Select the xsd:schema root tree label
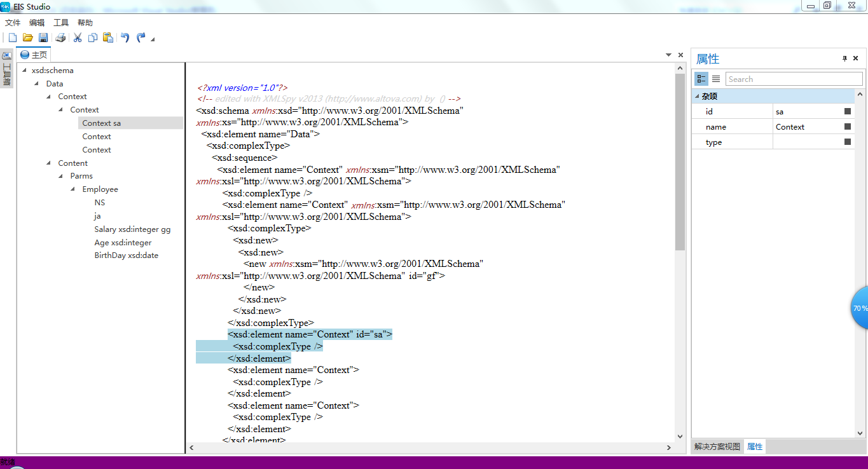The width and height of the screenshot is (868, 469). point(53,71)
